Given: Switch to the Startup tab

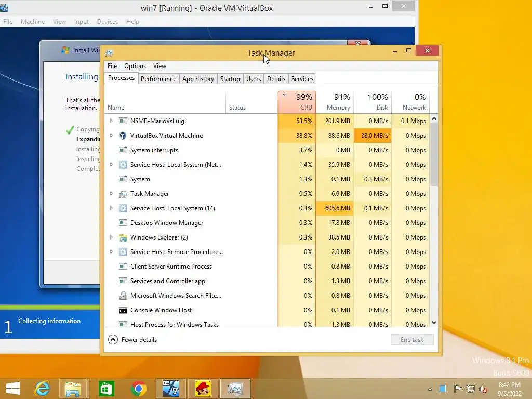Looking at the screenshot, I should pyautogui.click(x=230, y=79).
